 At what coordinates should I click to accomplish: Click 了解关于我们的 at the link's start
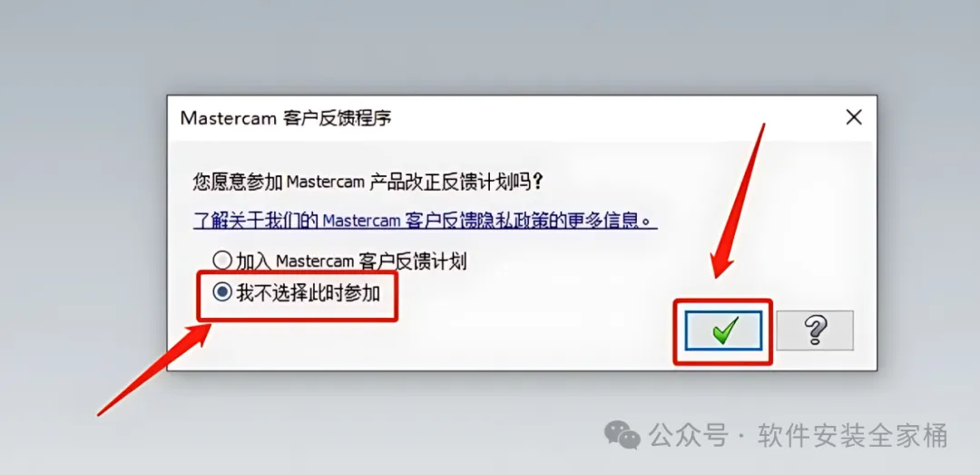point(257,221)
